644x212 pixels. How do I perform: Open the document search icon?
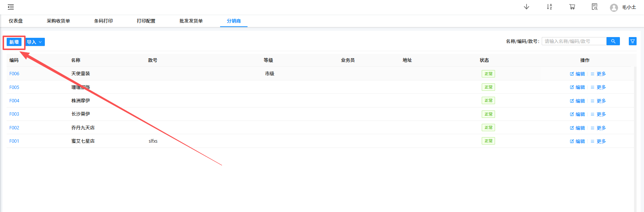595,7
